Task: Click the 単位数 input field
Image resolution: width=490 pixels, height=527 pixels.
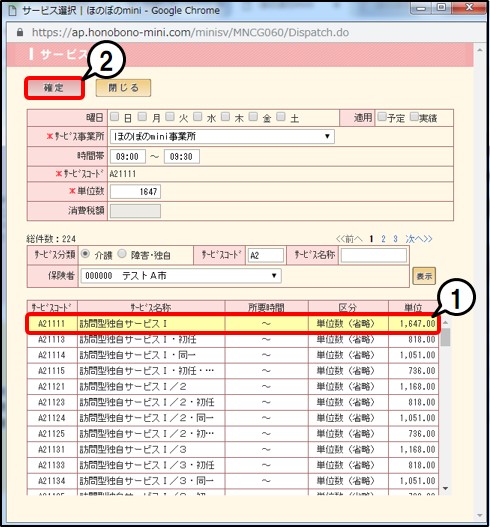Action: (x=135, y=192)
